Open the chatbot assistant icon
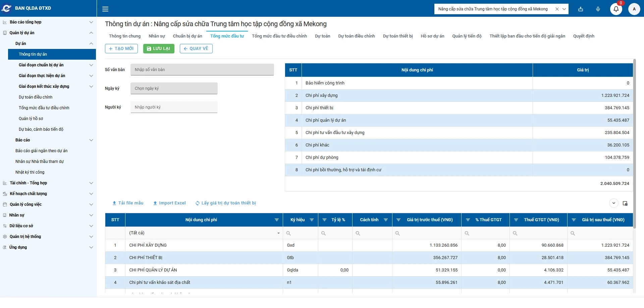 [580, 9]
